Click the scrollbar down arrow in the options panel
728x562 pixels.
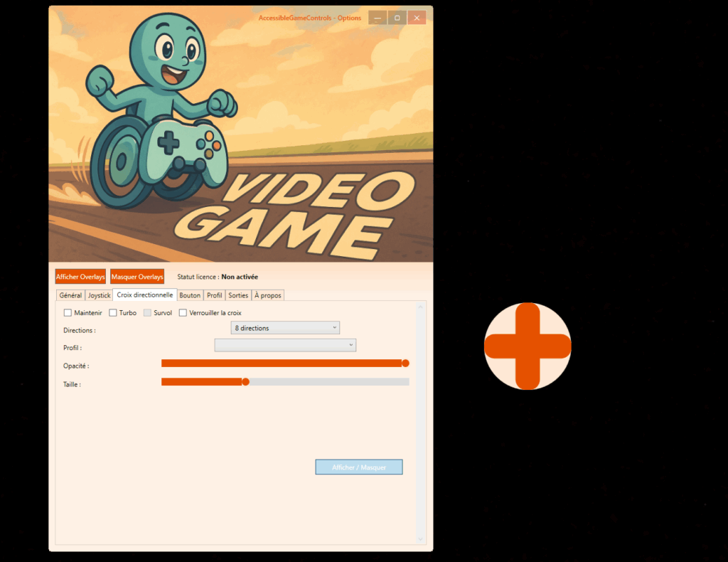tap(420, 539)
